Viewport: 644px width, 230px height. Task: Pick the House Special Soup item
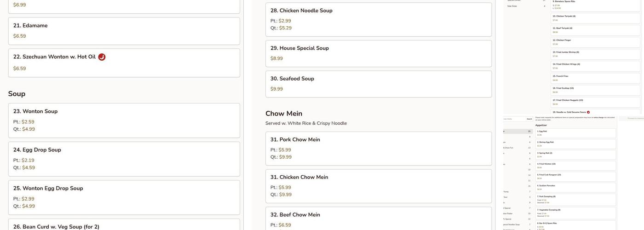click(378, 53)
